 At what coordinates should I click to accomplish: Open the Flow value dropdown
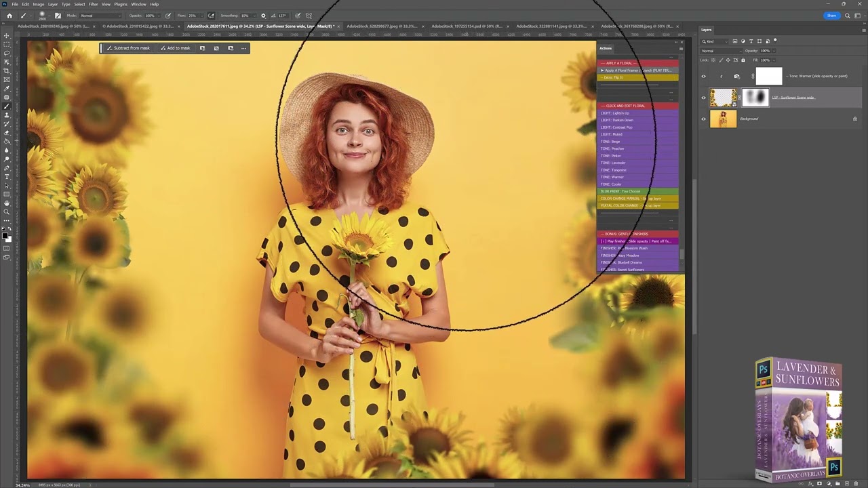pyautogui.click(x=201, y=16)
